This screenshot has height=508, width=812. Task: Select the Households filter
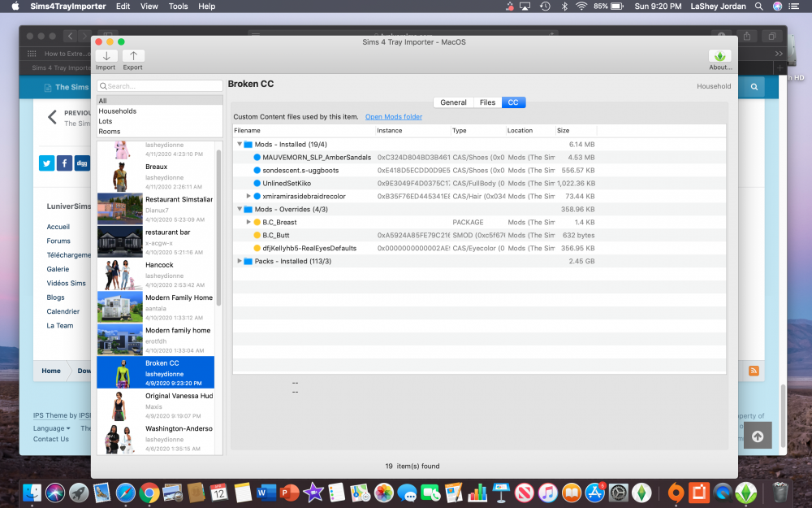click(159, 111)
